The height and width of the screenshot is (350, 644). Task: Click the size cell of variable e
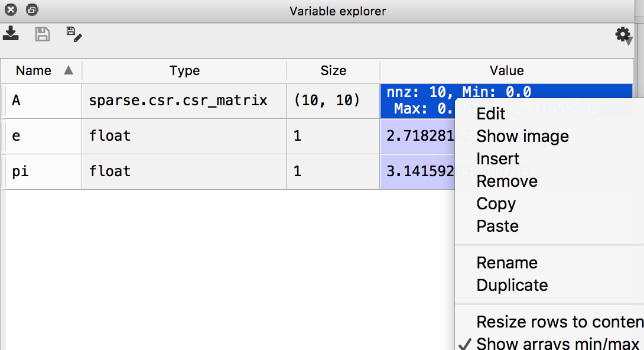333,137
